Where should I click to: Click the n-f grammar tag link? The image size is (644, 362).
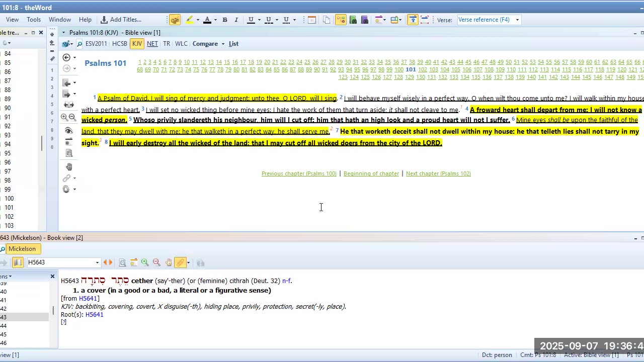tap(286, 281)
